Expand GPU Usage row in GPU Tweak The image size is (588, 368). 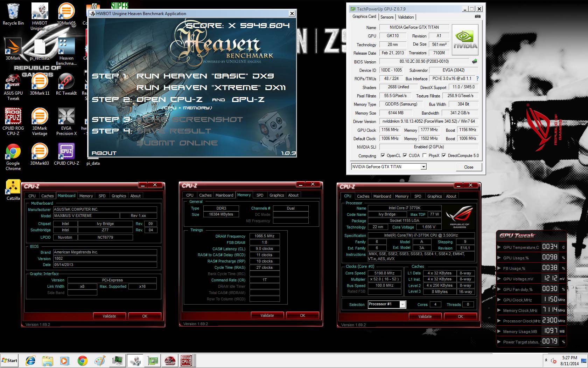tap(499, 258)
